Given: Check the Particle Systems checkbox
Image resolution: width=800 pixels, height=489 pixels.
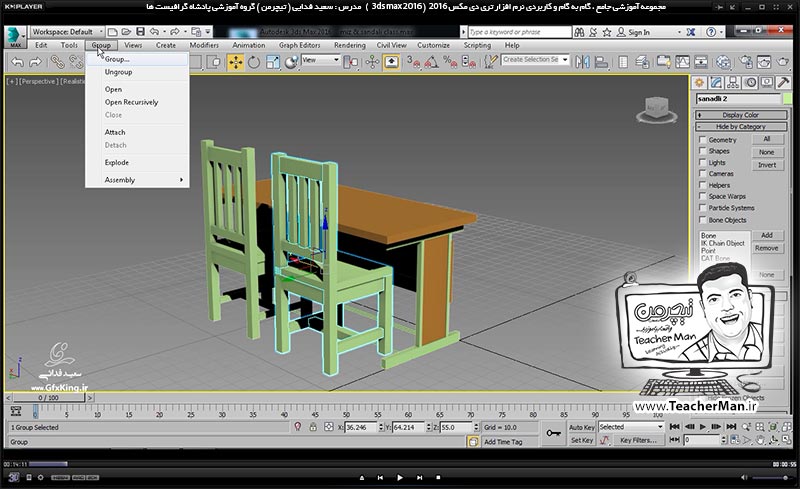Looking at the screenshot, I should (703, 208).
